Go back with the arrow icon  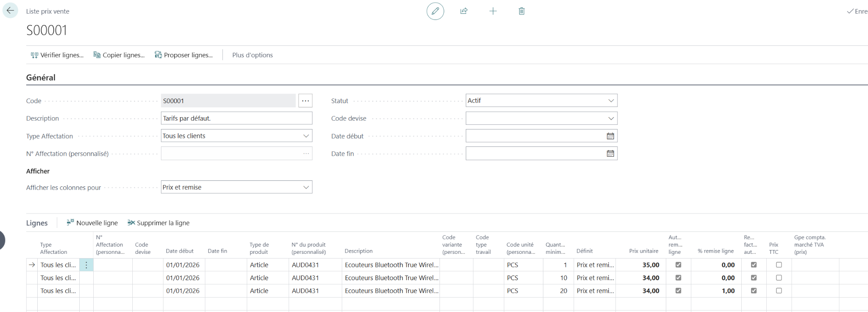(x=10, y=11)
